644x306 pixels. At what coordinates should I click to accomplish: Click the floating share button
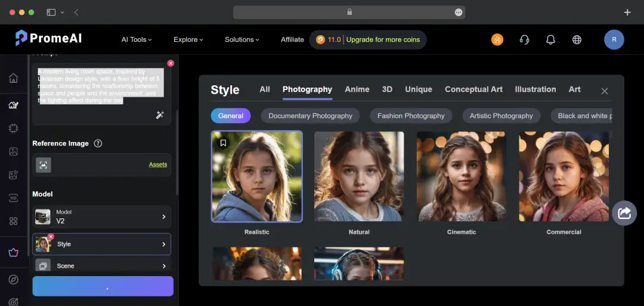[x=624, y=213]
